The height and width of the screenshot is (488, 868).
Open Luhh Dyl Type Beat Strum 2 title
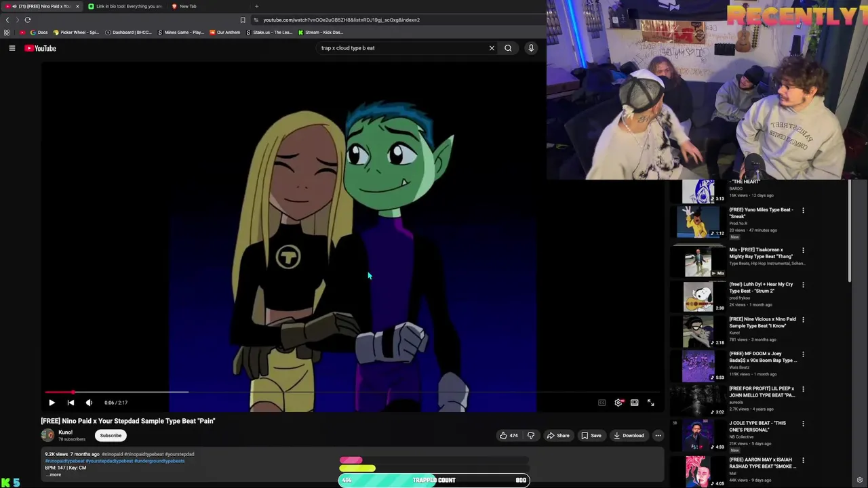click(761, 287)
